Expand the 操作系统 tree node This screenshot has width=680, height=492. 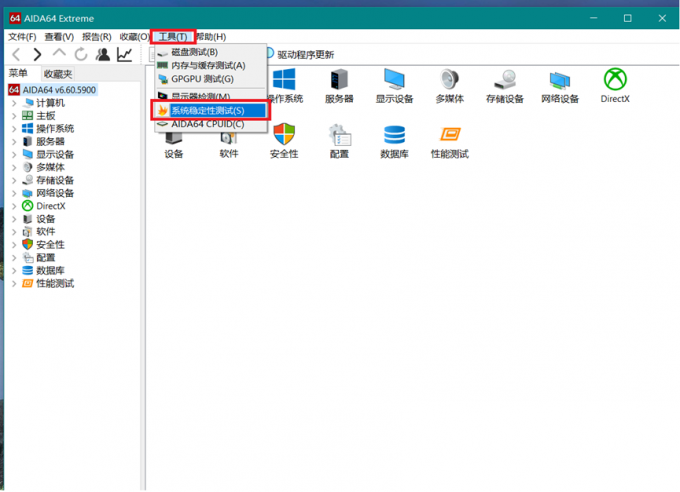point(14,128)
